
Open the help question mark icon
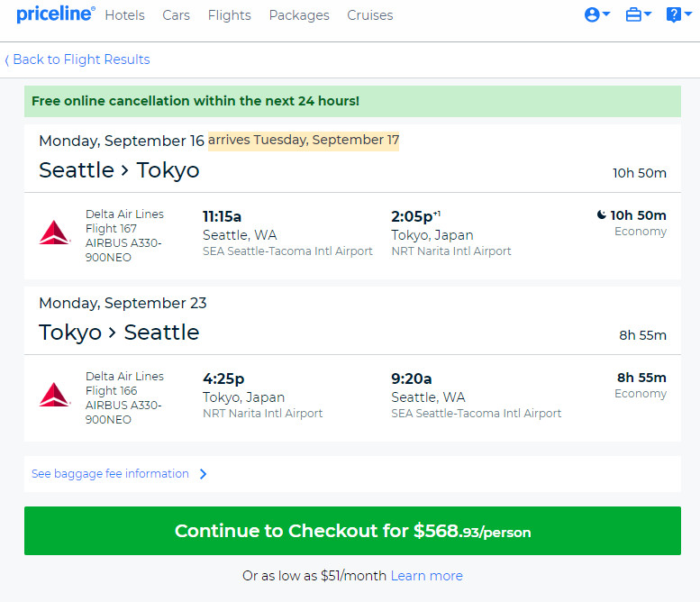pyautogui.click(x=673, y=14)
